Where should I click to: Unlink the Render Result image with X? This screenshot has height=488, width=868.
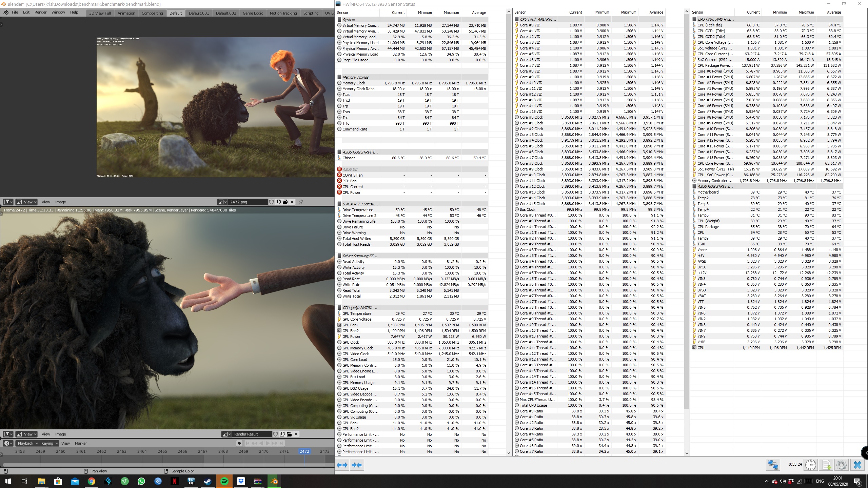pos(296,434)
